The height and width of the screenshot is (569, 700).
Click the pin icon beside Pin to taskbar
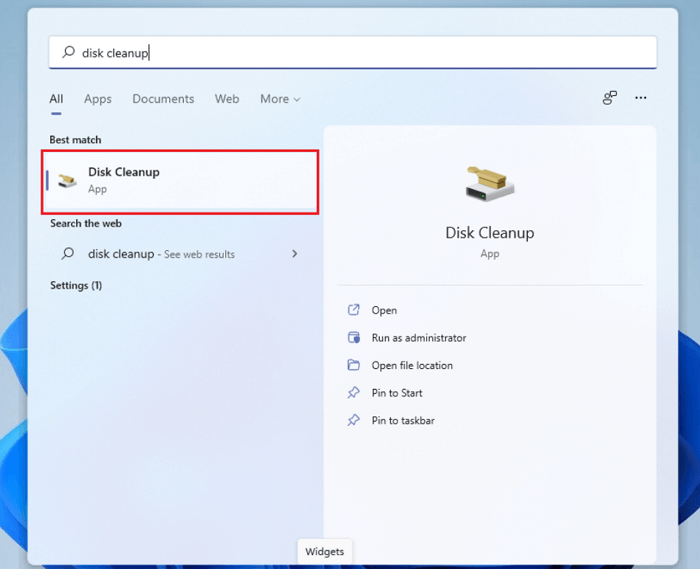(353, 421)
